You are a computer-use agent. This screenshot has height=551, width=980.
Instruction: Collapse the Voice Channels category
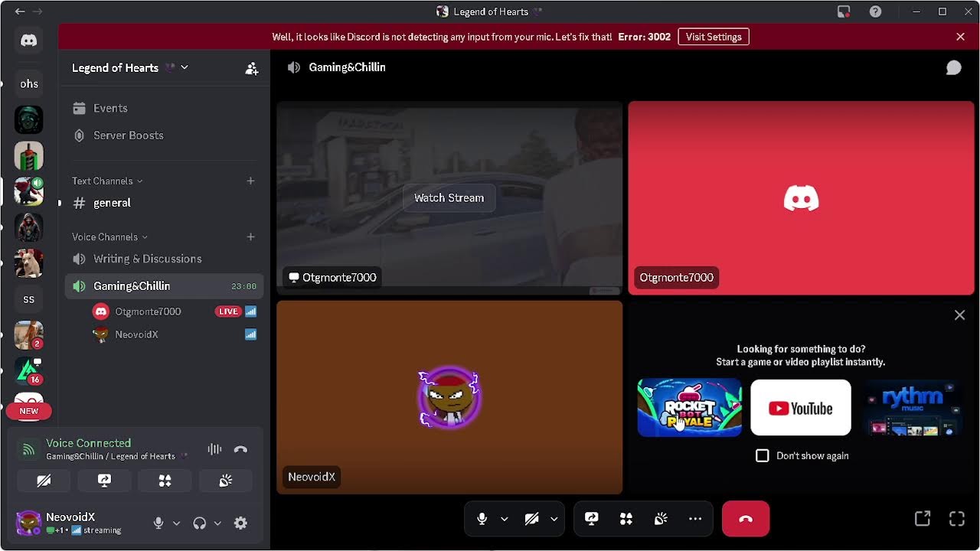109,236
